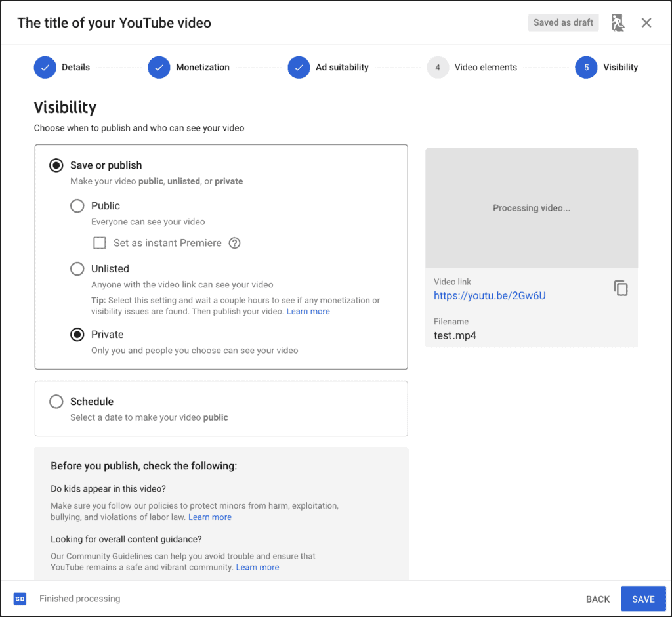This screenshot has width=672, height=617.
Task: Enable the Set as instant Premiere checkbox
Action: click(100, 243)
